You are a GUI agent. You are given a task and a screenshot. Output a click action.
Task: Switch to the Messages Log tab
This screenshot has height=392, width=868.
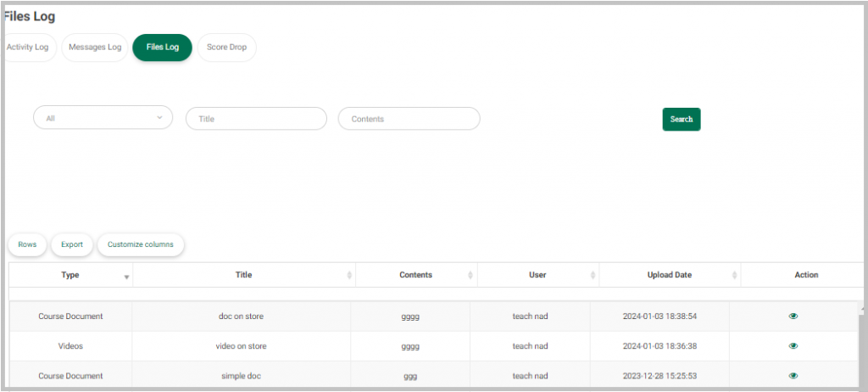(95, 48)
